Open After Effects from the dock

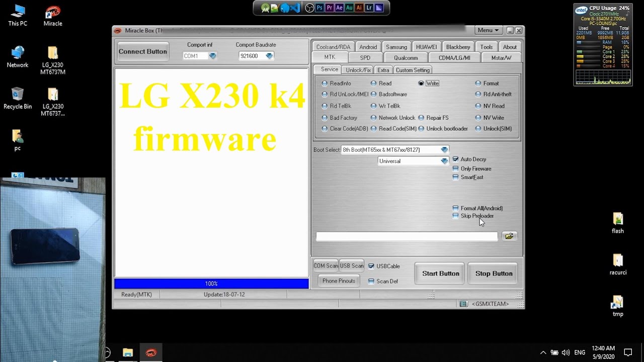coord(339,8)
